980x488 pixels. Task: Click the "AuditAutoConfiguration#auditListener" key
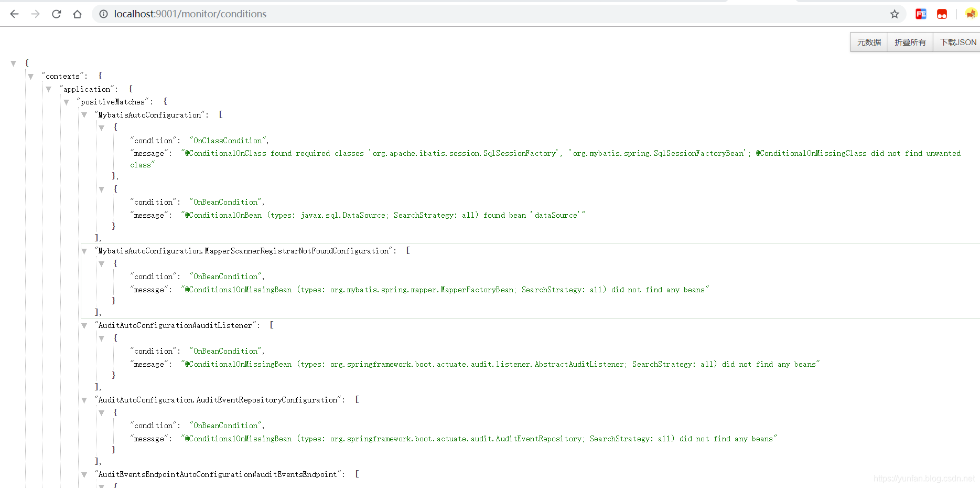(x=176, y=325)
